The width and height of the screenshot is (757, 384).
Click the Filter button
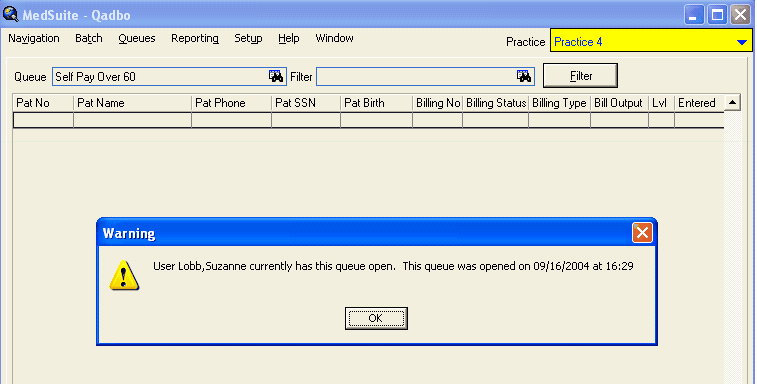point(580,76)
